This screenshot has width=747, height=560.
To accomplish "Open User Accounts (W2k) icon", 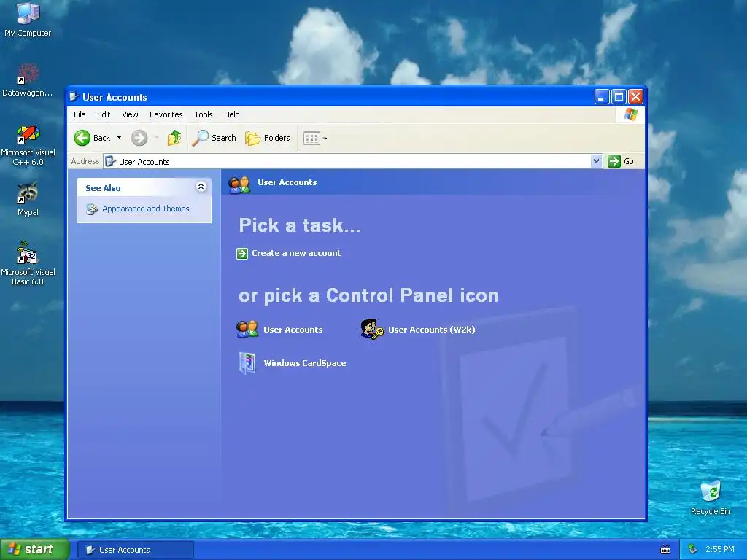I will [372, 329].
